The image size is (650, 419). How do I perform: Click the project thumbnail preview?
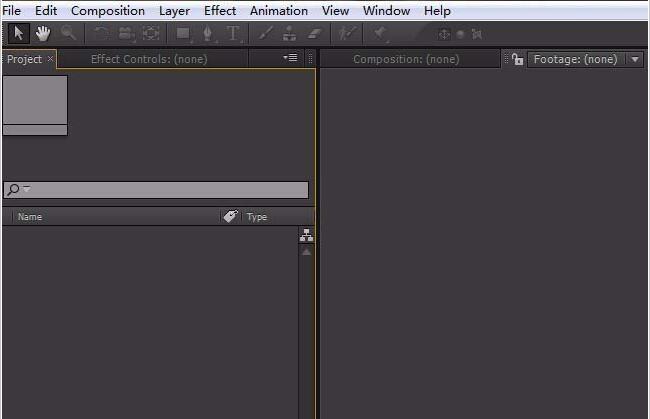tap(35, 105)
